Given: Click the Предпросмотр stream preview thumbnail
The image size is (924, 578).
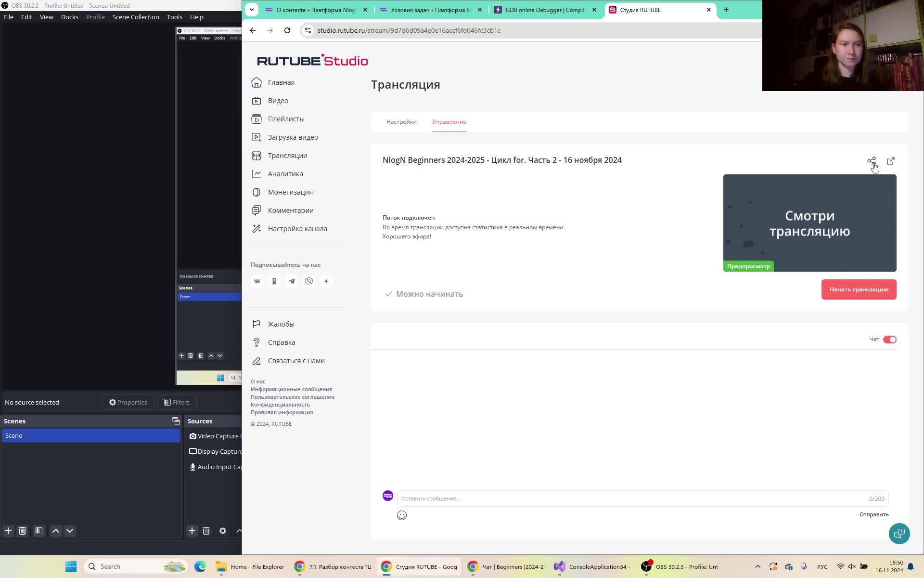Looking at the screenshot, I should point(809,223).
